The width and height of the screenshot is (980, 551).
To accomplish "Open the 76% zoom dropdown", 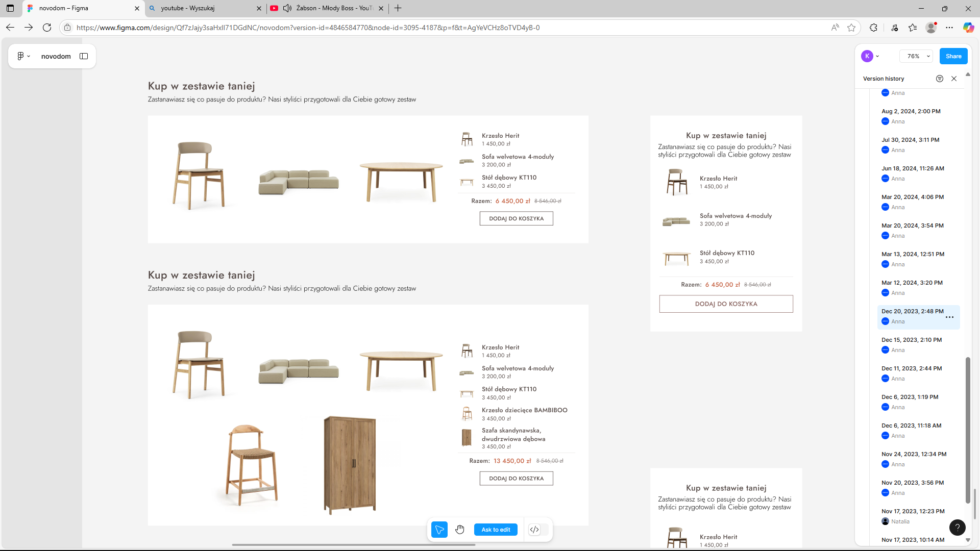I will (916, 56).
